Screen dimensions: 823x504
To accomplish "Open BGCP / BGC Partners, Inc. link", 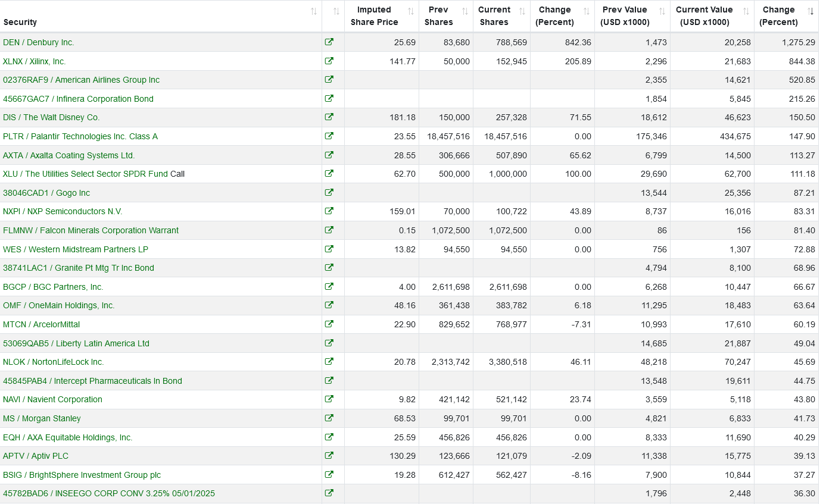I will click(x=53, y=287).
